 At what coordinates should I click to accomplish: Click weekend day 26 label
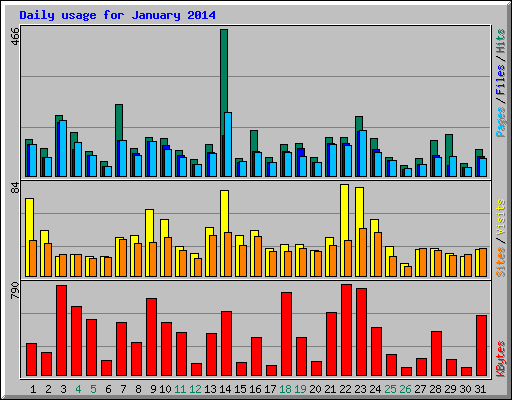pos(405,389)
